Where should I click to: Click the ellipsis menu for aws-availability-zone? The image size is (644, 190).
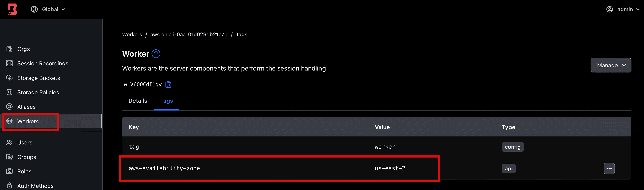click(609, 168)
